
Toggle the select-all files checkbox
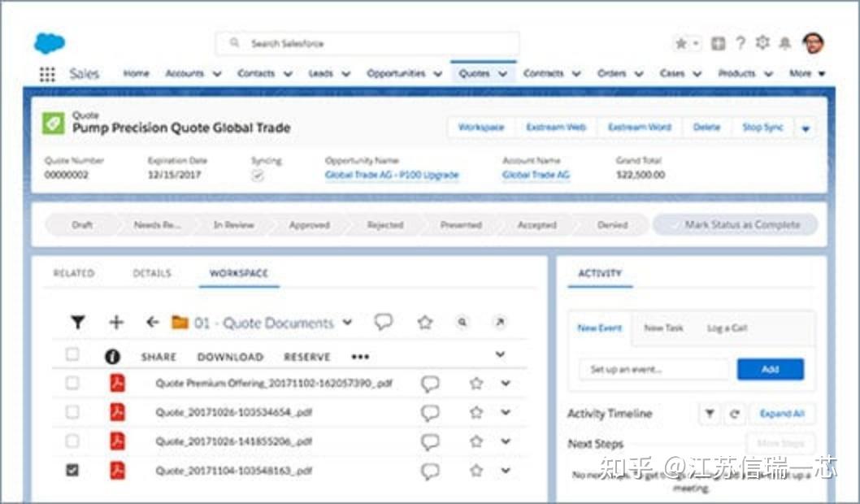pos(72,354)
